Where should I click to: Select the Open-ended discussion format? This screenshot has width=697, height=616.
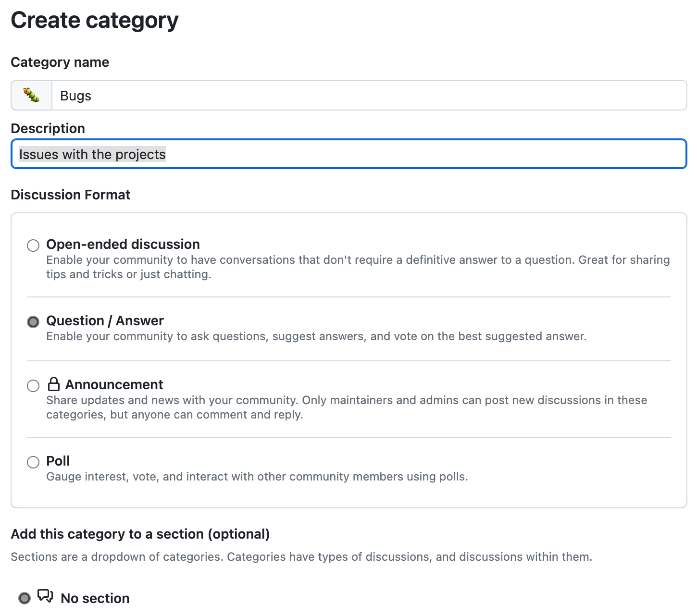[33, 245]
